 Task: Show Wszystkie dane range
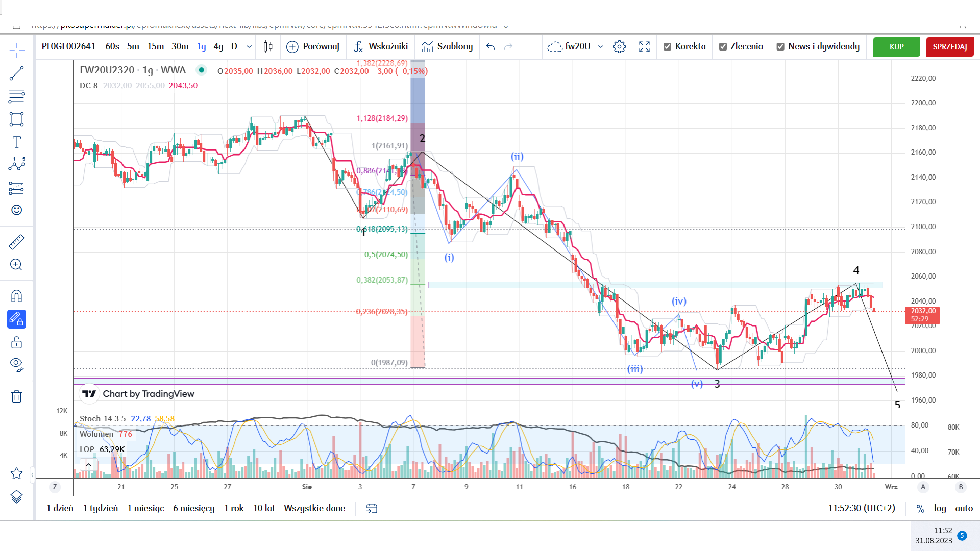coord(314,508)
